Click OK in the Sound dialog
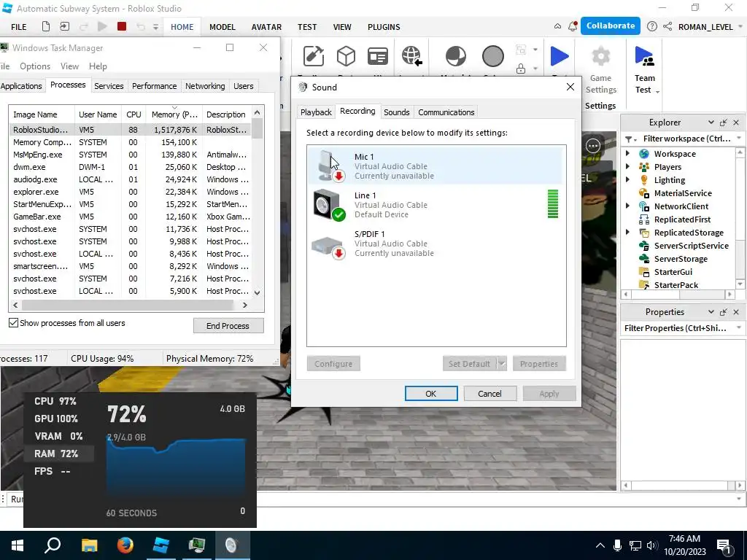Viewport: 747px width, 560px height. [430, 394]
